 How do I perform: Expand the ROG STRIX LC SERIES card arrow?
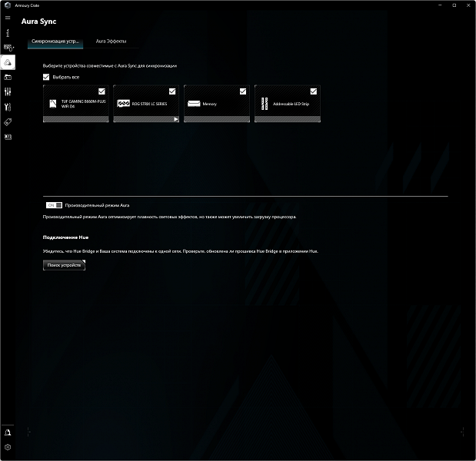(176, 119)
